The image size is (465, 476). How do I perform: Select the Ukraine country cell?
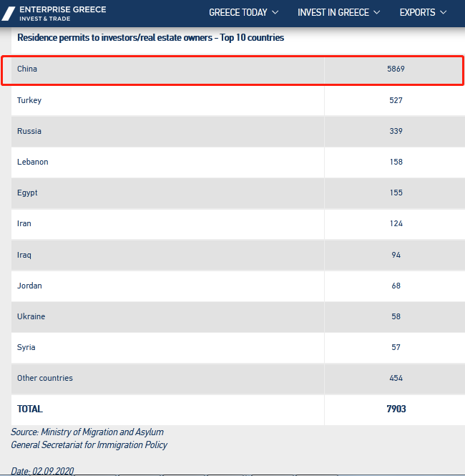click(31, 316)
